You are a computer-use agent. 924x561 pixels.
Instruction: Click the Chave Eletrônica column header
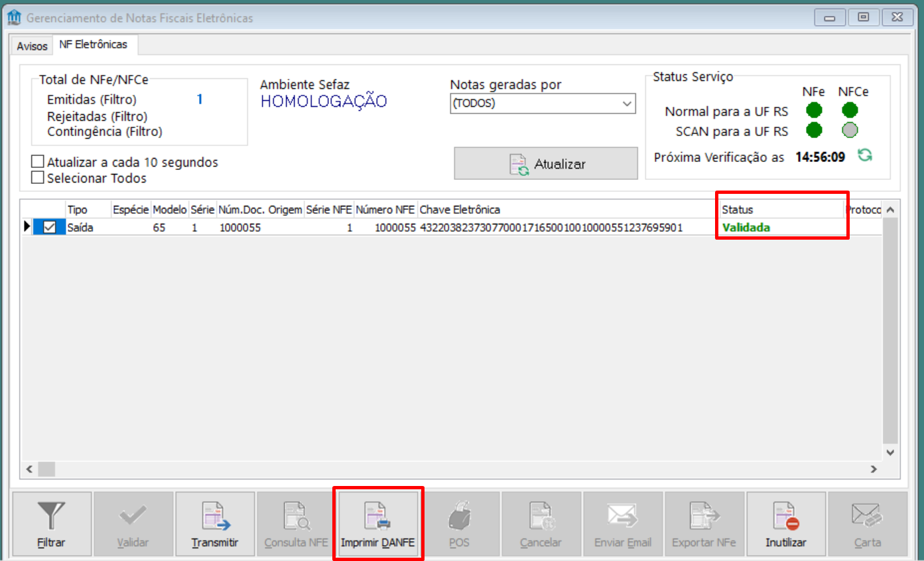pyautogui.click(x=569, y=210)
